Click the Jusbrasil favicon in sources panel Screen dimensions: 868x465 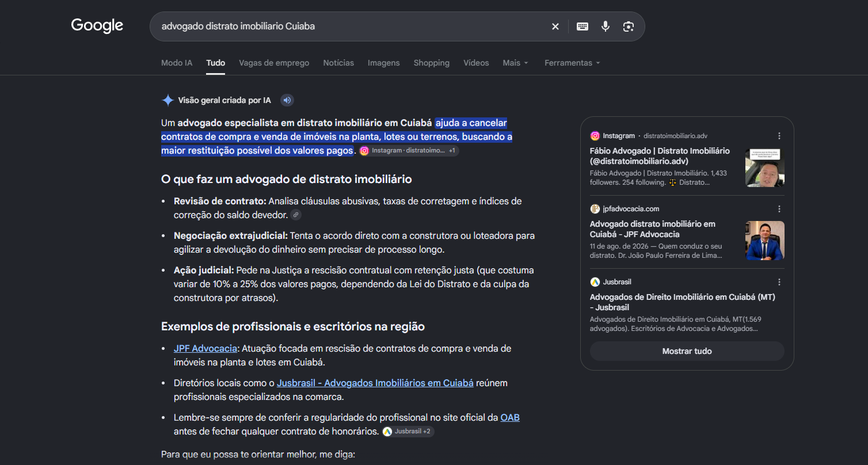[595, 282]
